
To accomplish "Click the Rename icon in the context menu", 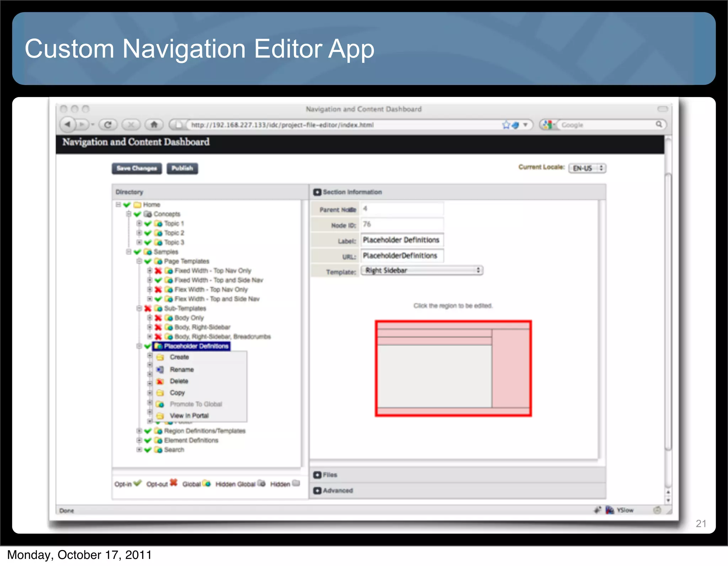I will pos(160,370).
